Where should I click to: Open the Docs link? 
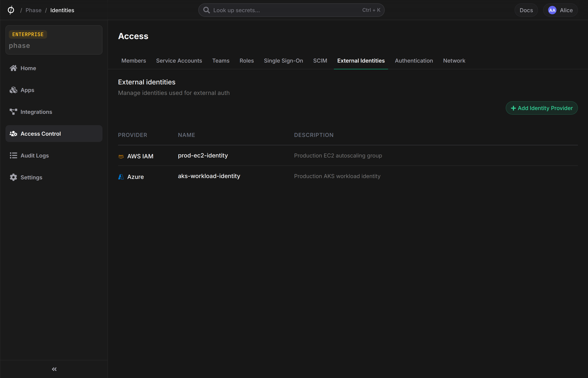[526, 10]
